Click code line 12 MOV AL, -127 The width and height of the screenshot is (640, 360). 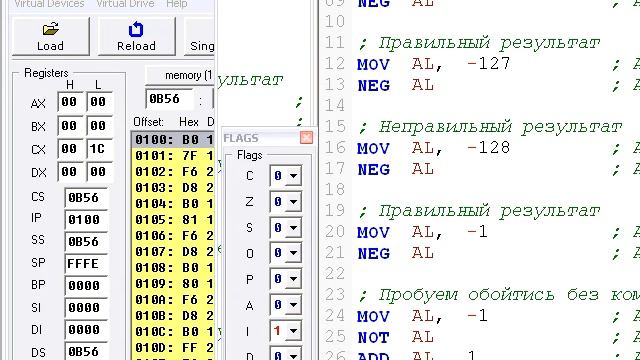tap(433, 64)
